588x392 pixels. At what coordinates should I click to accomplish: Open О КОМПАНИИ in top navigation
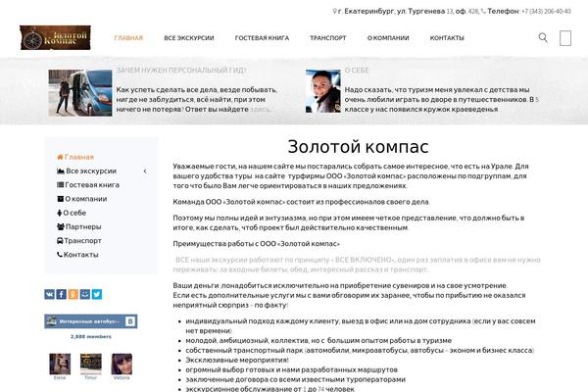pyautogui.click(x=388, y=38)
